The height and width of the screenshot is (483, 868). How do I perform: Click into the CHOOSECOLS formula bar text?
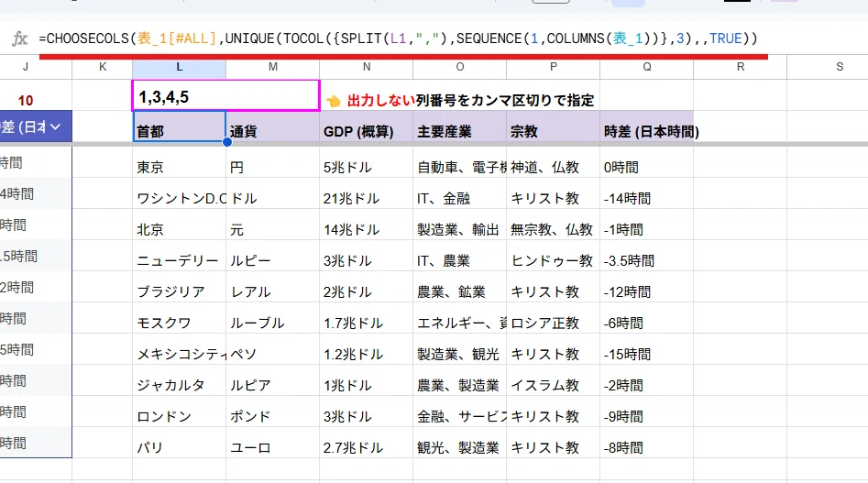398,38
